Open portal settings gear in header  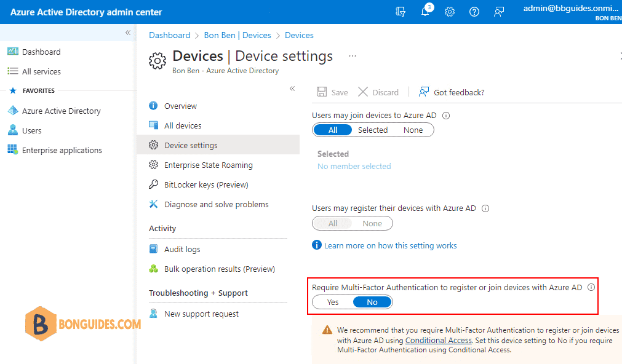(x=450, y=12)
